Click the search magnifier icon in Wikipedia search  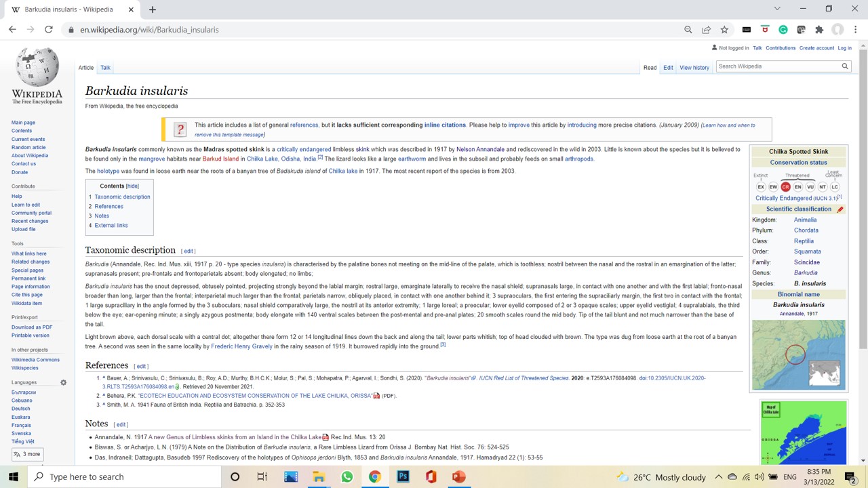coord(845,66)
